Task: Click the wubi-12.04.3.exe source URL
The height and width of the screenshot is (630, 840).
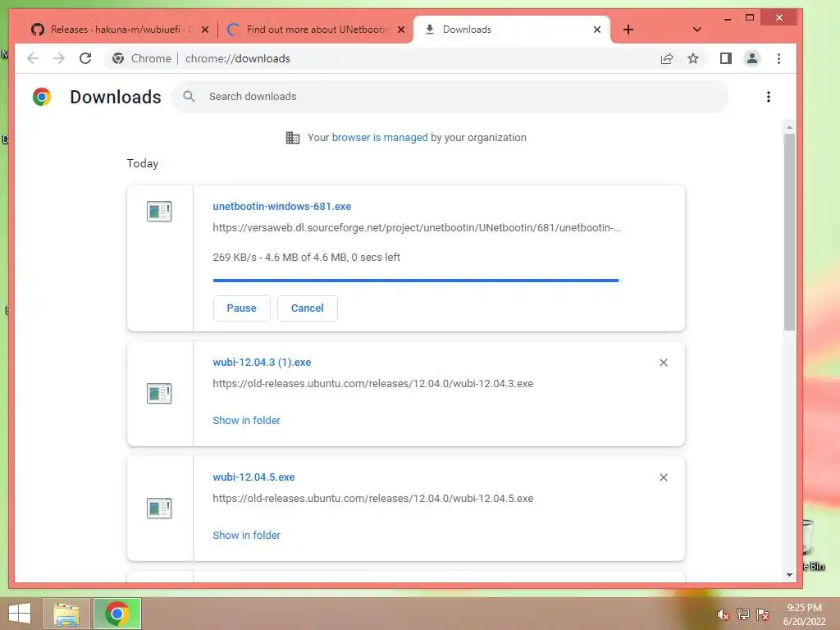Action: (x=373, y=384)
